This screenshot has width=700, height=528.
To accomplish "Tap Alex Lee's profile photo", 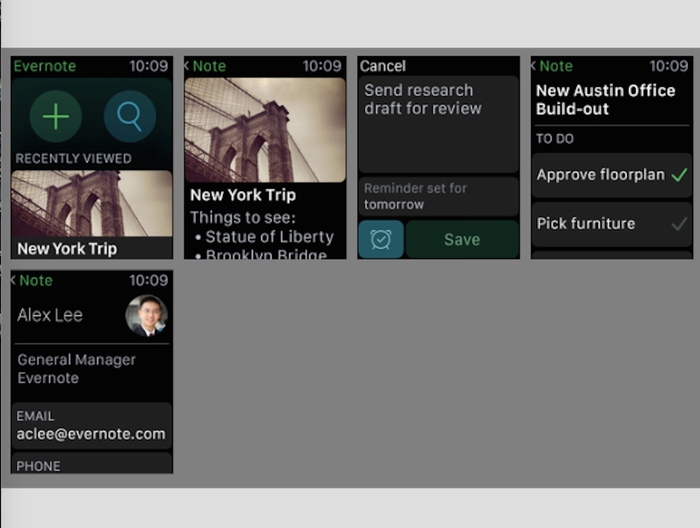I will tap(146, 315).
